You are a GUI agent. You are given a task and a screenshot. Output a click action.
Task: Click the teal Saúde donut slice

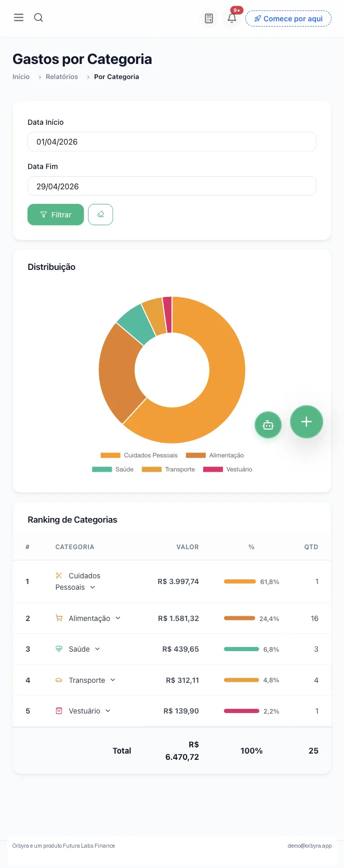click(x=136, y=326)
